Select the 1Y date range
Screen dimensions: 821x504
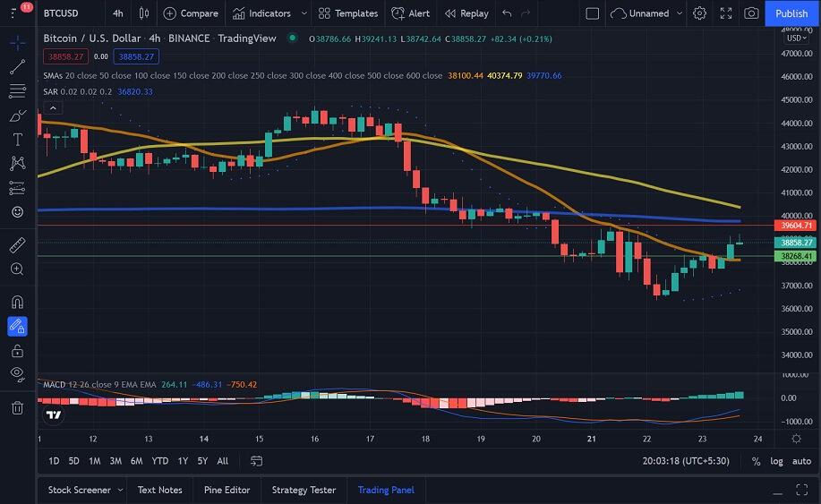181,461
